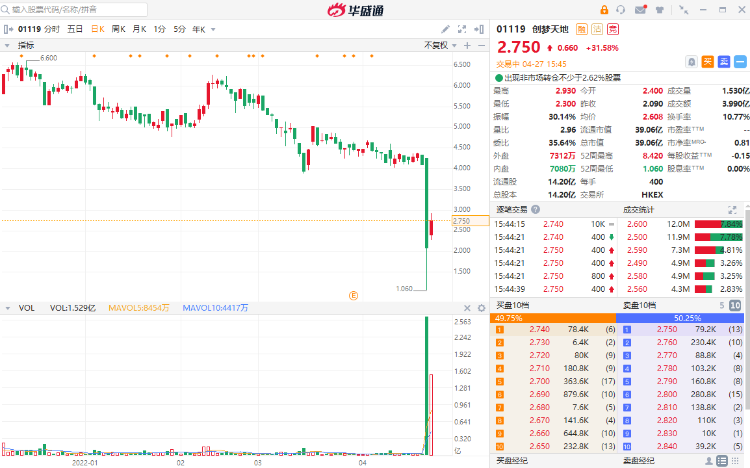This screenshot has width=750, height=468.
Task: Open the 年K period dropdown arrow
Action: pos(213,29)
